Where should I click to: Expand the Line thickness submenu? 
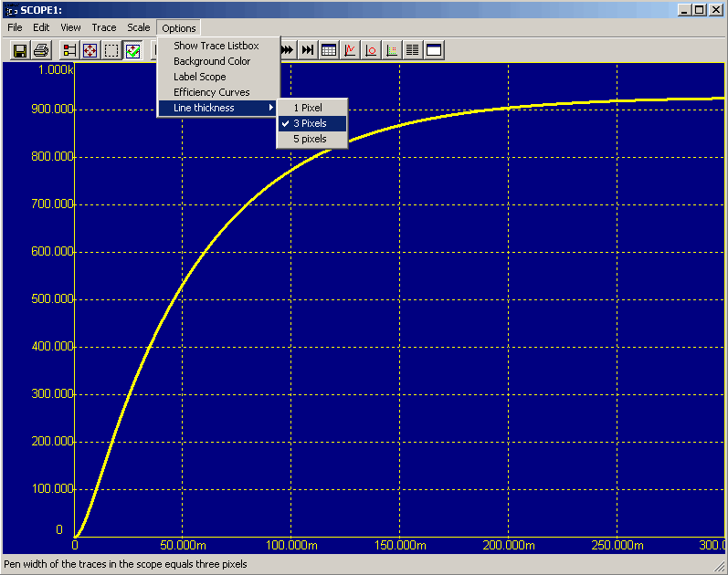tap(218, 108)
